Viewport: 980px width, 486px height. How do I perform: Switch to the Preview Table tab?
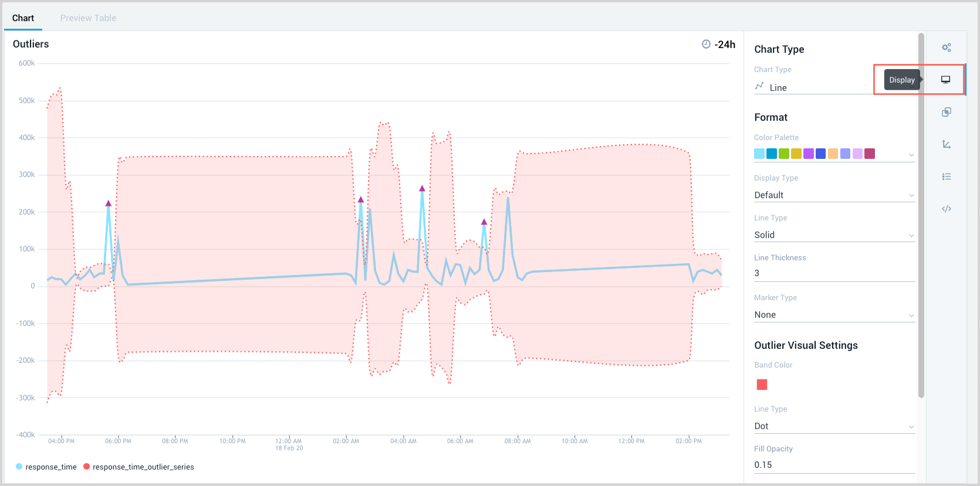(x=88, y=18)
